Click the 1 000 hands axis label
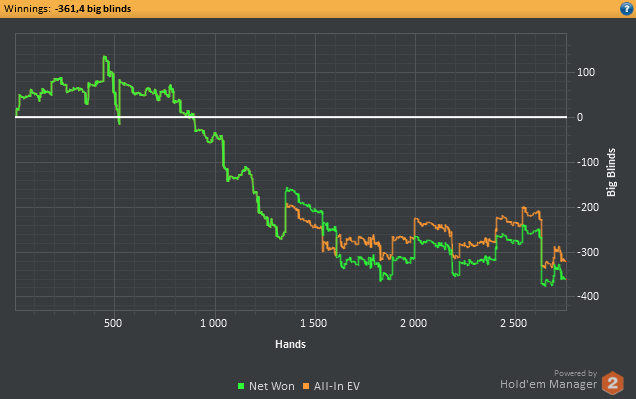636x399 pixels. pyautogui.click(x=213, y=323)
